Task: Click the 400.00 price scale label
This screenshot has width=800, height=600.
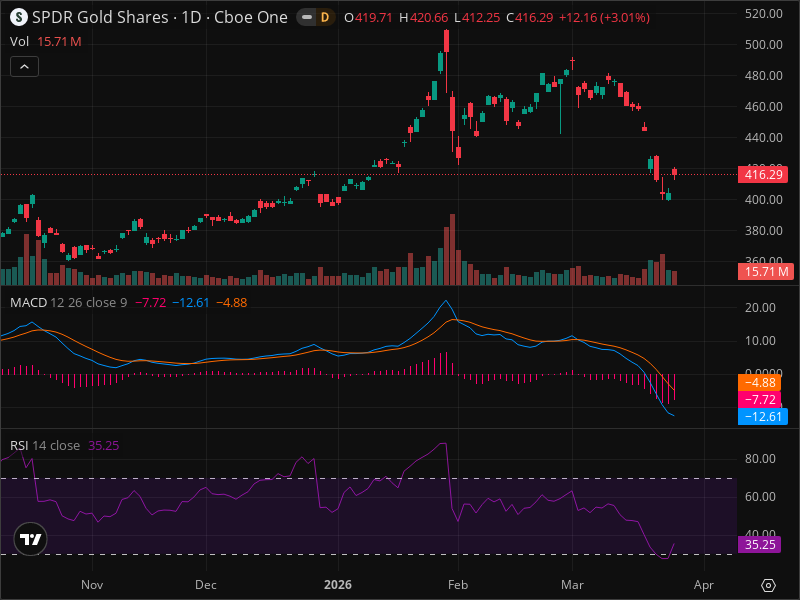Action: tap(763, 199)
